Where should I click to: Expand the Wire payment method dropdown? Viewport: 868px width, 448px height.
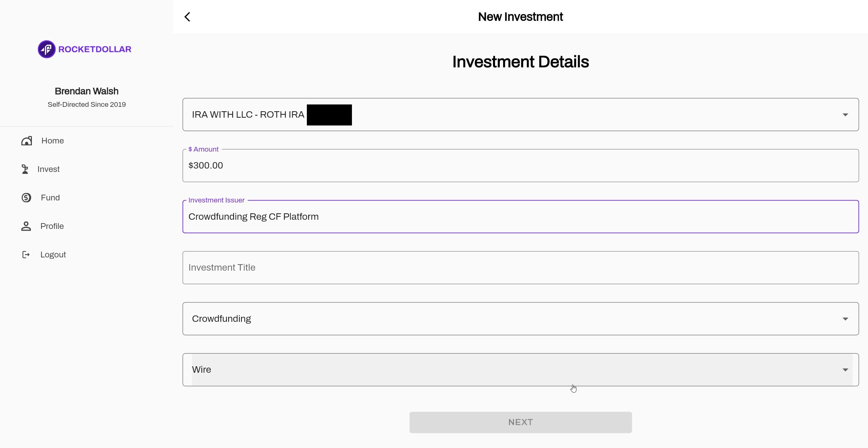pos(845,370)
